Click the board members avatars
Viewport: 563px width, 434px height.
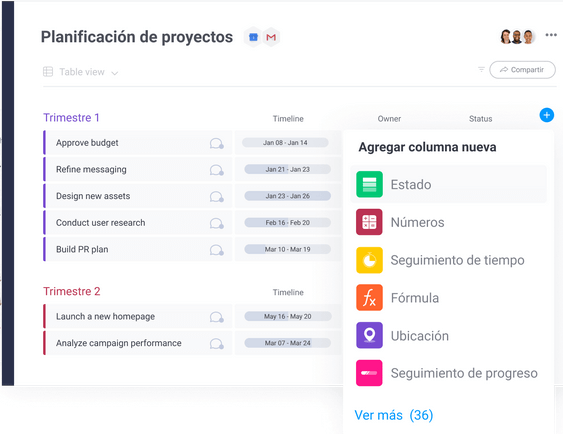pyautogui.click(x=517, y=37)
